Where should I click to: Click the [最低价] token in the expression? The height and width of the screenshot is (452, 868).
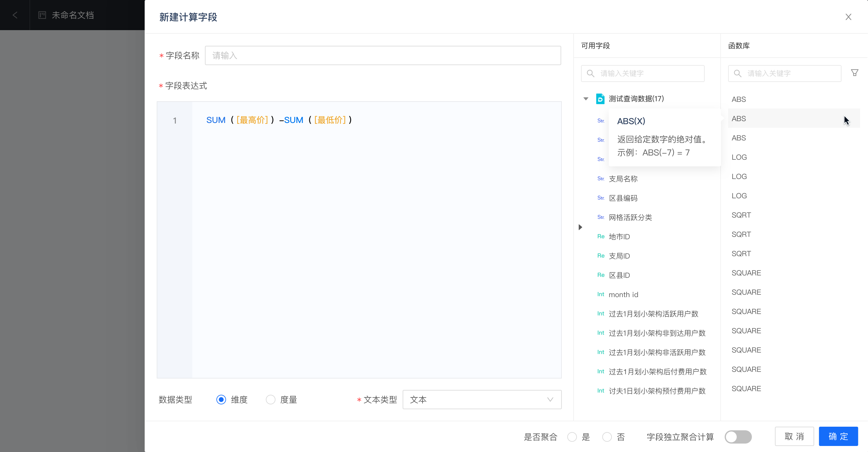[x=330, y=120]
